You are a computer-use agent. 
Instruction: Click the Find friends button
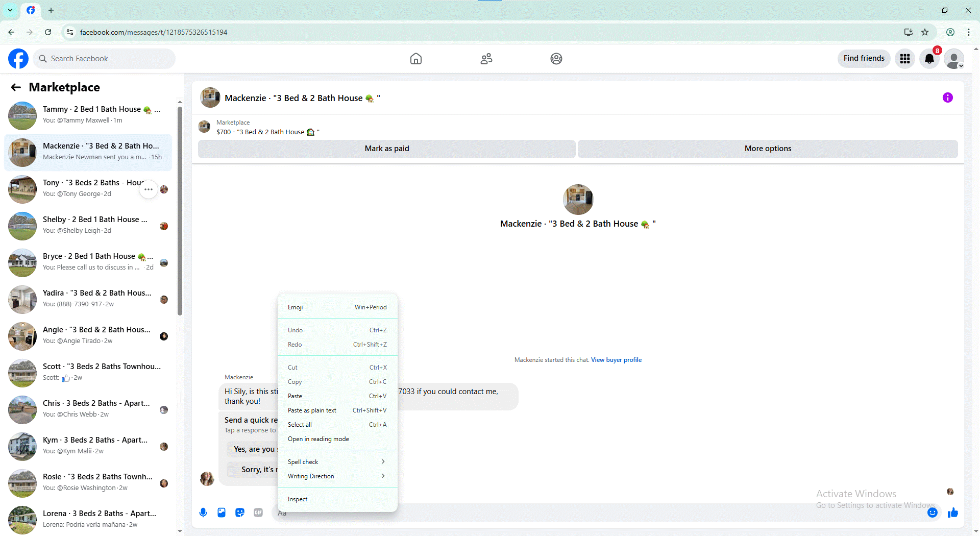point(864,58)
